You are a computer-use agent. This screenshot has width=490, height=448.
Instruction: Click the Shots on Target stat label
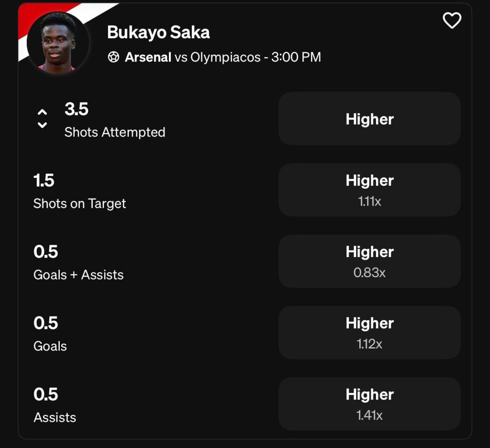[79, 204]
